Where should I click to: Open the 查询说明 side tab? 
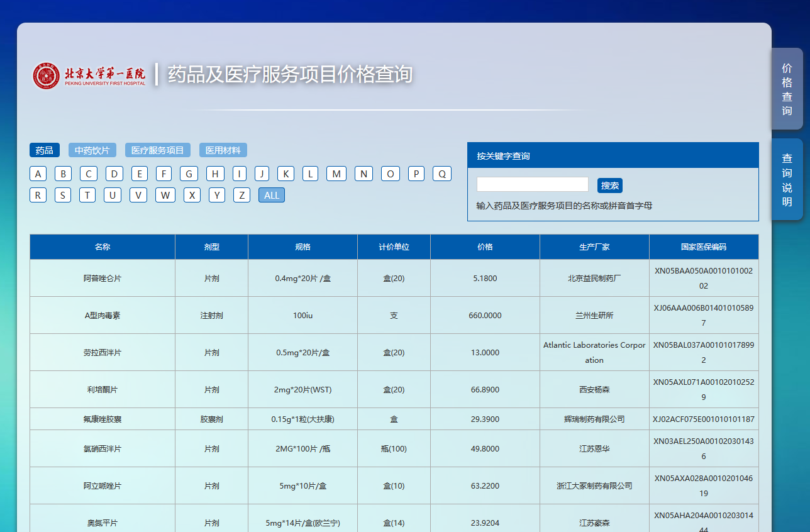click(787, 180)
